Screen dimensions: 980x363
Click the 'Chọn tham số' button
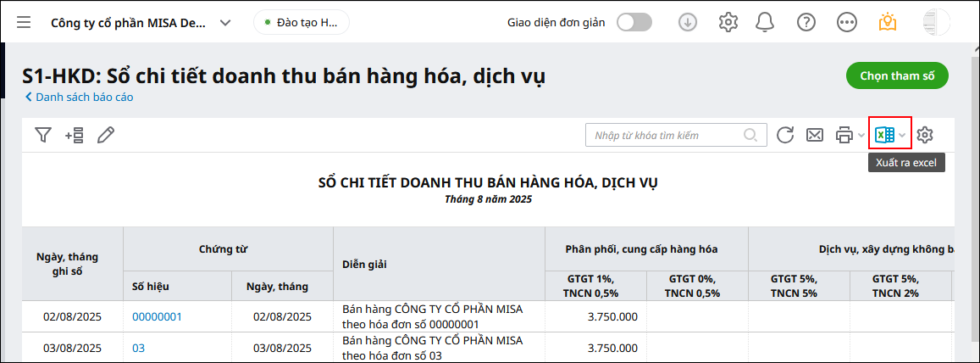coord(897,75)
